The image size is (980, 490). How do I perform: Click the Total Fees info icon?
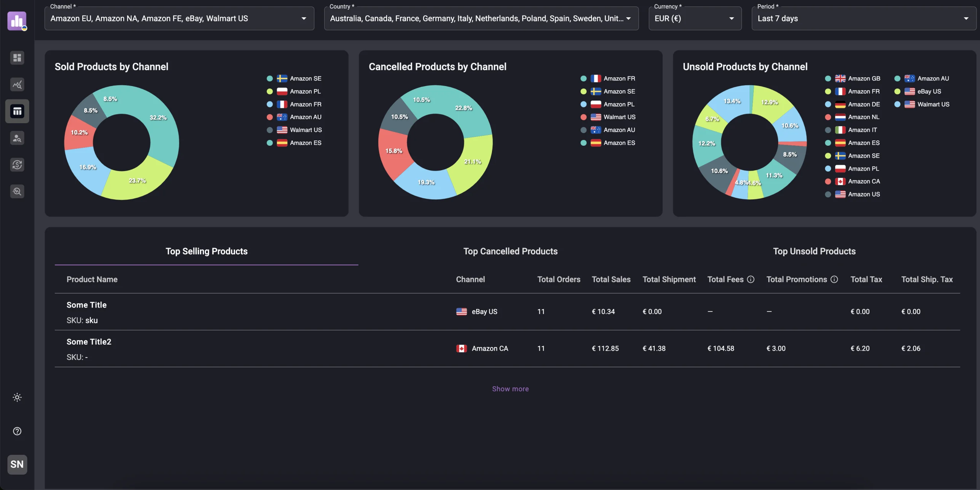coord(751,280)
